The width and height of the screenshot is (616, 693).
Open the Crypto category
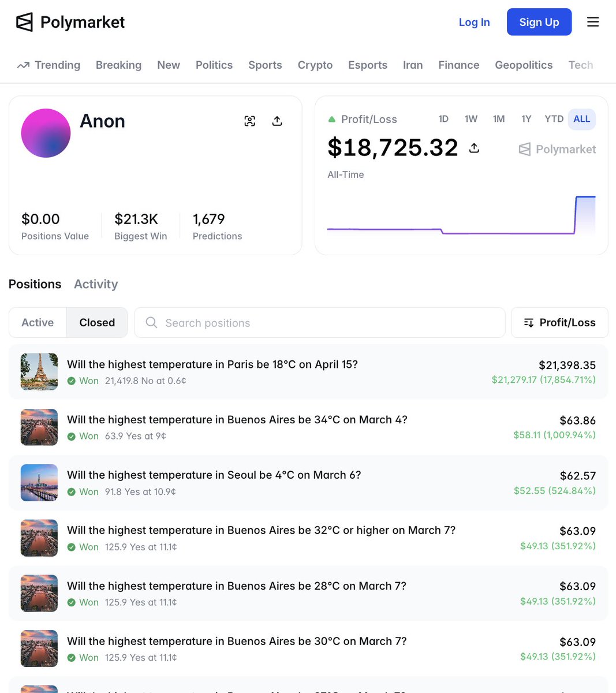[315, 65]
